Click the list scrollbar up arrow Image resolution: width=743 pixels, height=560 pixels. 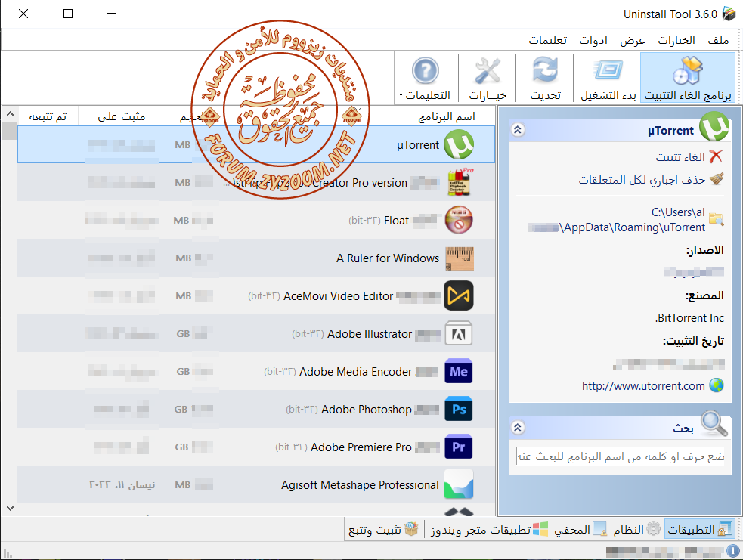10,114
